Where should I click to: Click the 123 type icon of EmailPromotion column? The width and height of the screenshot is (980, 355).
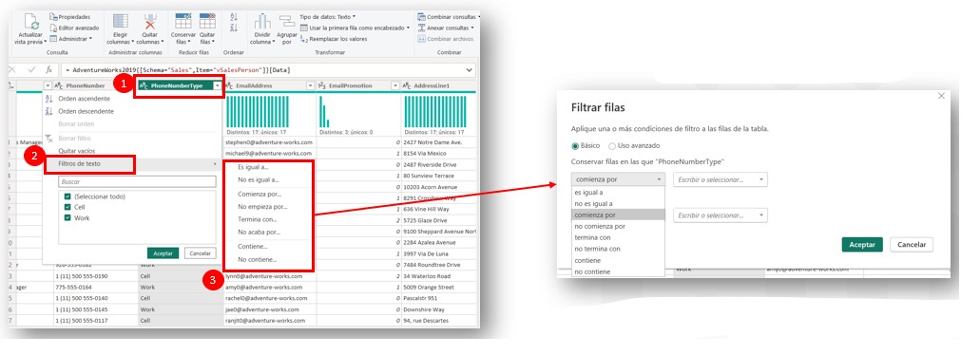tap(322, 85)
